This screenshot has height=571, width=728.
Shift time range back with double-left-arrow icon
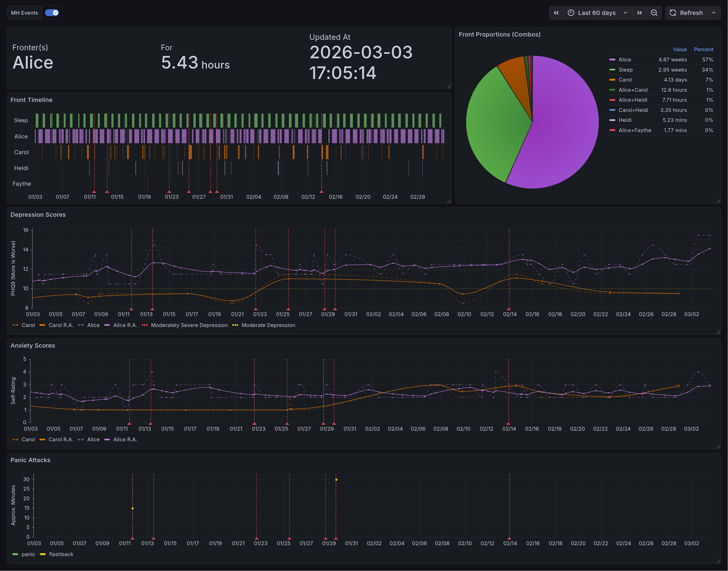point(556,13)
